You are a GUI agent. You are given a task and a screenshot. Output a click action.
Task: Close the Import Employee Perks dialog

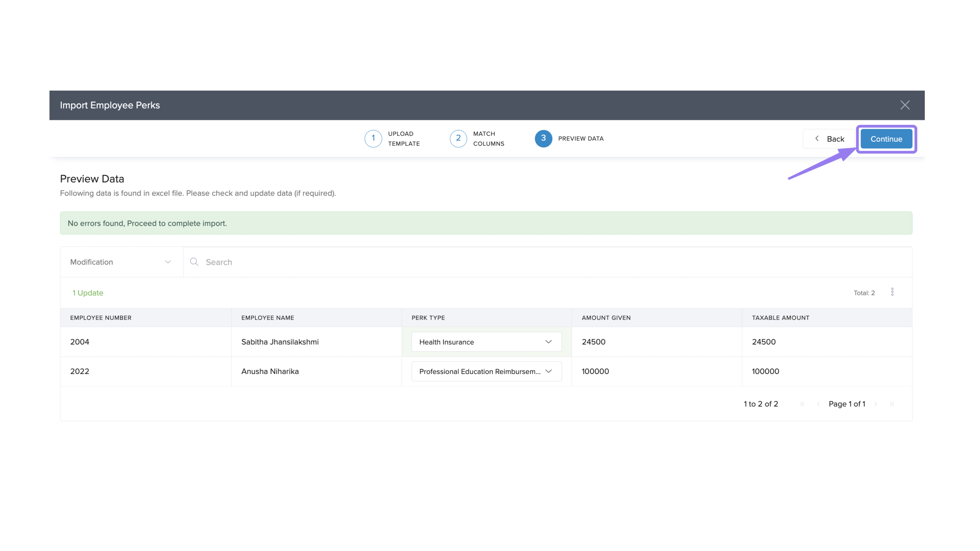pos(905,105)
